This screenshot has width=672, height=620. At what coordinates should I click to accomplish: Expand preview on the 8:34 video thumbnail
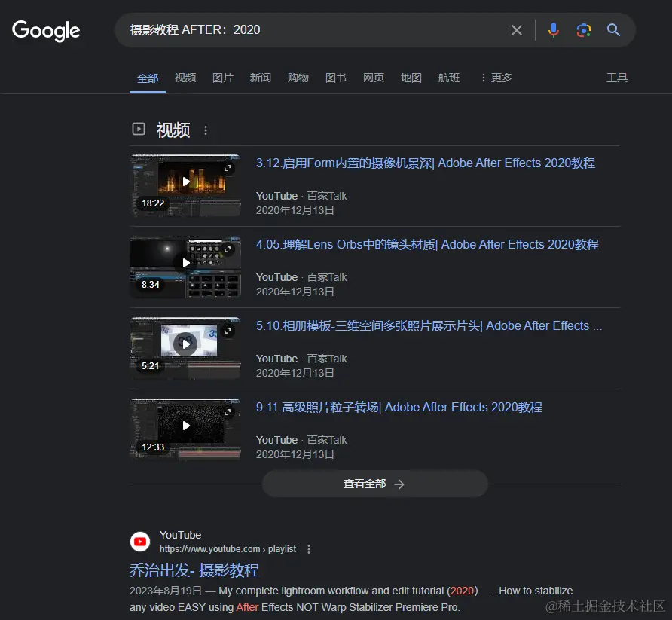point(228,249)
